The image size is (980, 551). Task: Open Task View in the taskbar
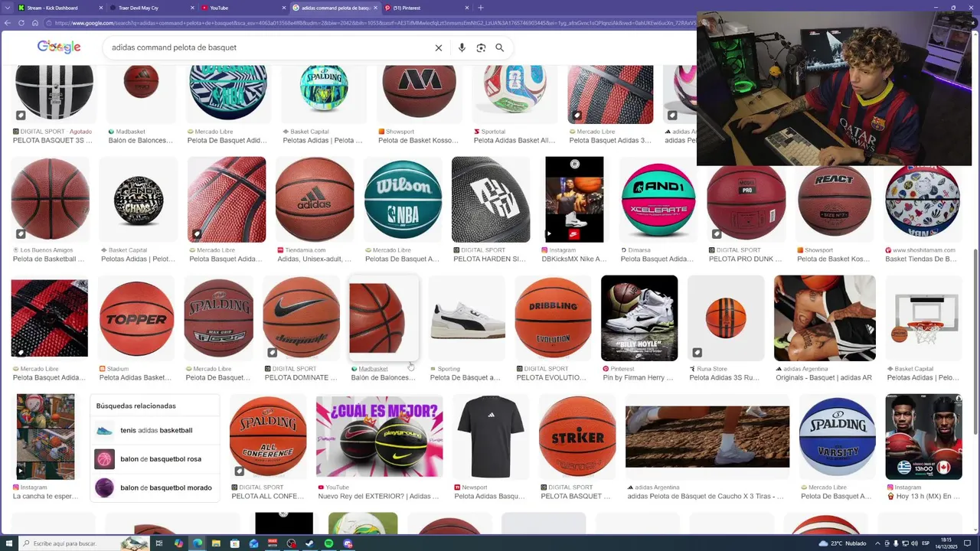pos(159,543)
